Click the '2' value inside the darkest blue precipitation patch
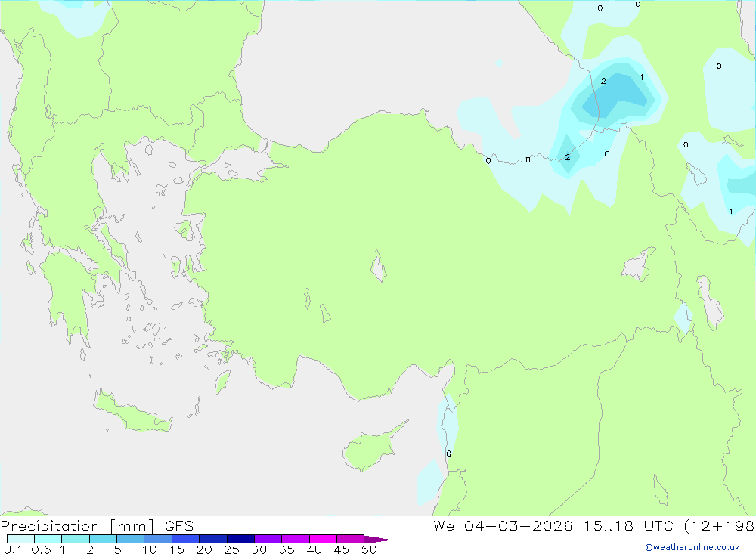 (x=603, y=81)
